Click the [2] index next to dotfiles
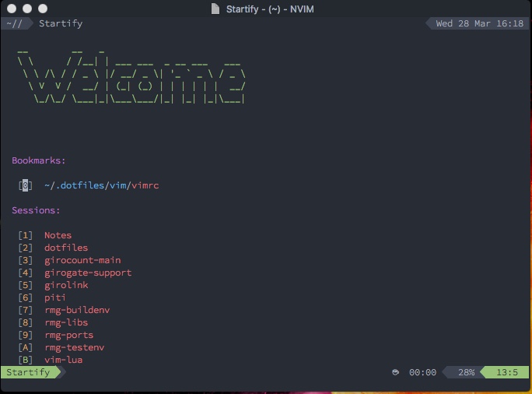Screen dimensions: 532x394 click(x=26, y=248)
